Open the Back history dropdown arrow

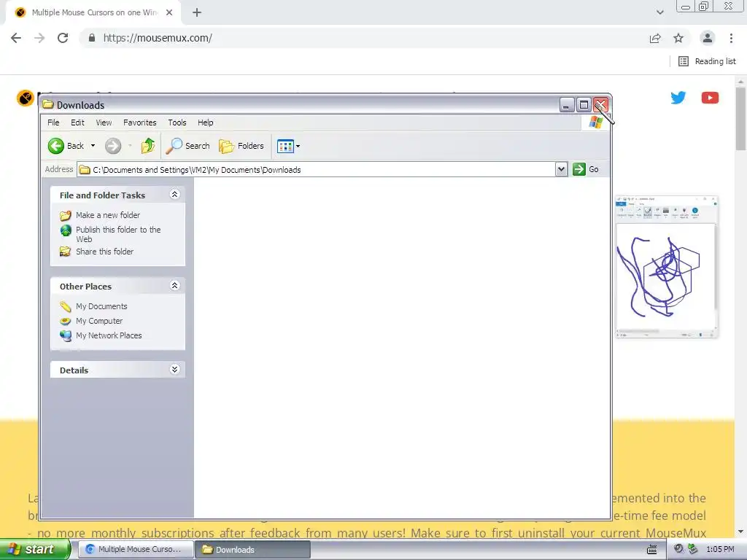(93, 146)
